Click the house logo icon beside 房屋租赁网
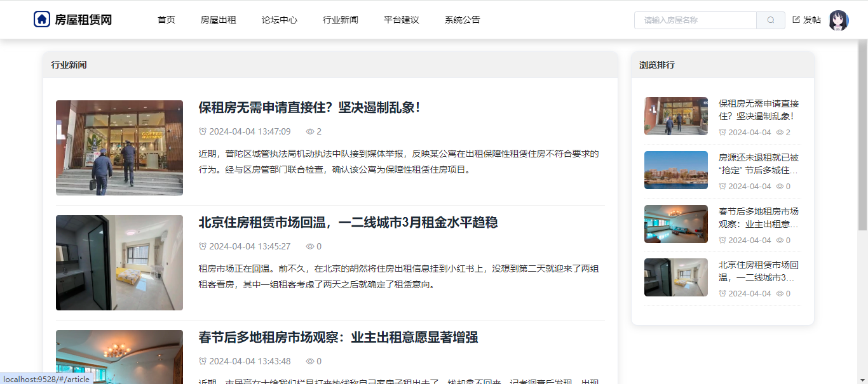The image size is (868, 384). click(x=42, y=19)
